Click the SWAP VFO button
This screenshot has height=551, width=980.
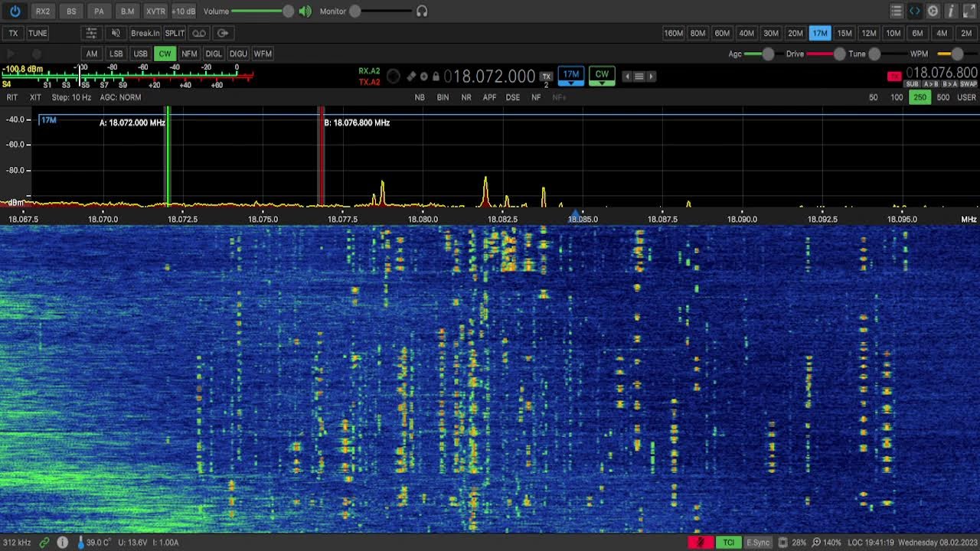969,84
